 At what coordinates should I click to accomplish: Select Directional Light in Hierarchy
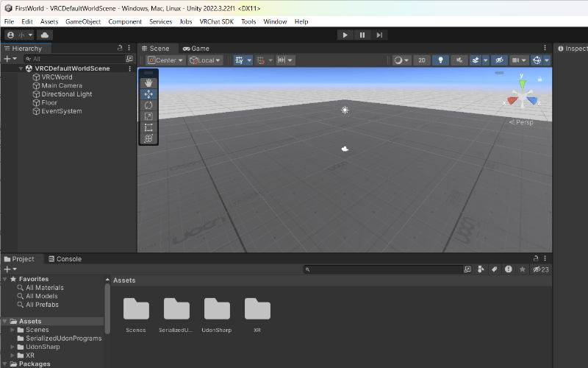(x=66, y=94)
